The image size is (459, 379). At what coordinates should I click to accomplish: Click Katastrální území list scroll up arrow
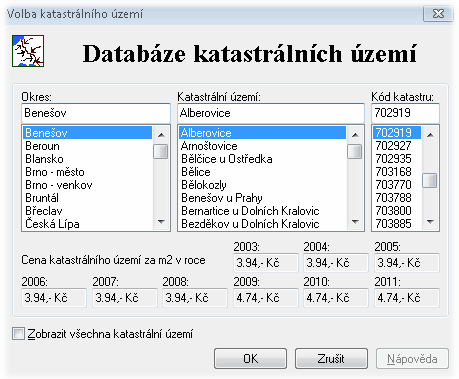355,135
